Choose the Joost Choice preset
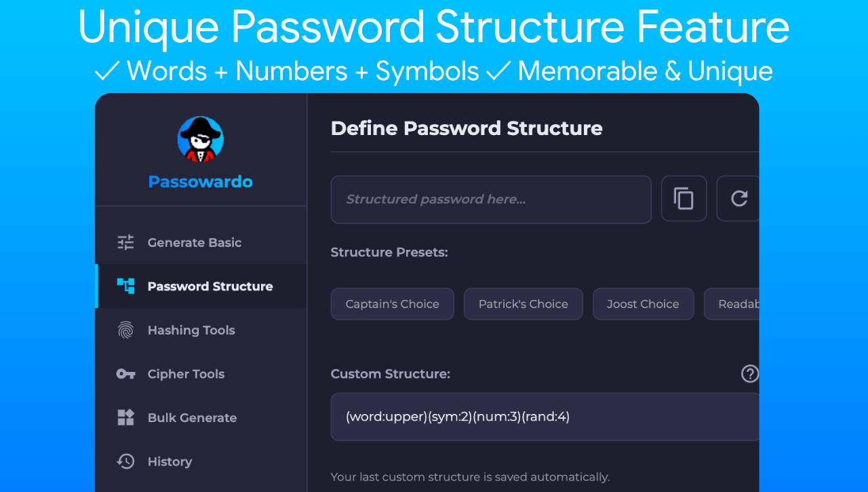 click(643, 304)
